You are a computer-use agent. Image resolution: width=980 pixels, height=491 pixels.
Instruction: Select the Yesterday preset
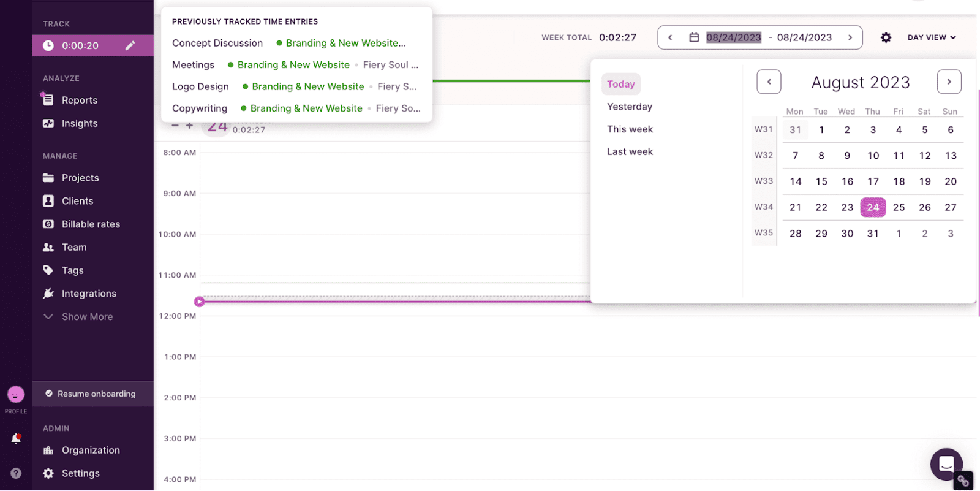click(x=630, y=107)
